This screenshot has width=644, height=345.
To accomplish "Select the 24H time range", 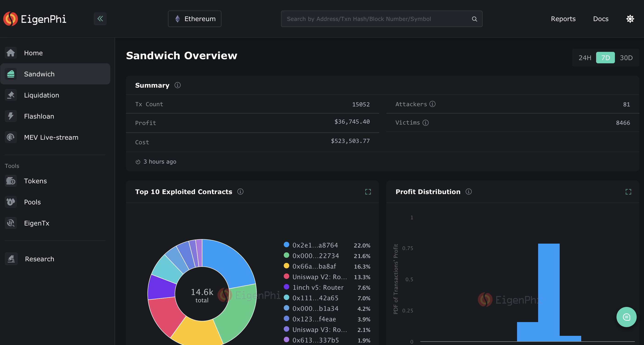I will pyautogui.click(x=585, y=58).
